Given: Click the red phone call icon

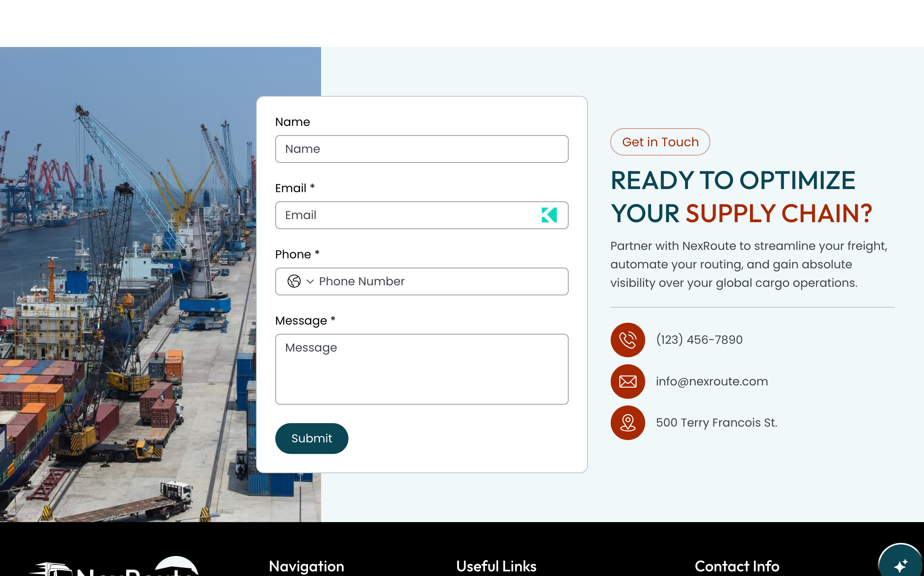Looking at the screenshot, I should [628, 340].
